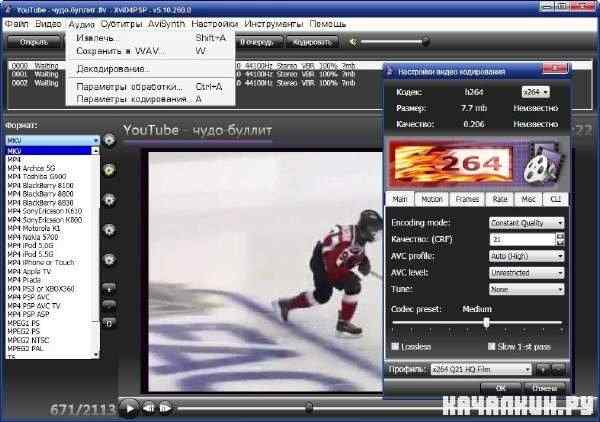Image resolution: width=600 pixels, height=422 pixels.
Task: Choose Параметры обработки menu entry
Action: (150, 87)
